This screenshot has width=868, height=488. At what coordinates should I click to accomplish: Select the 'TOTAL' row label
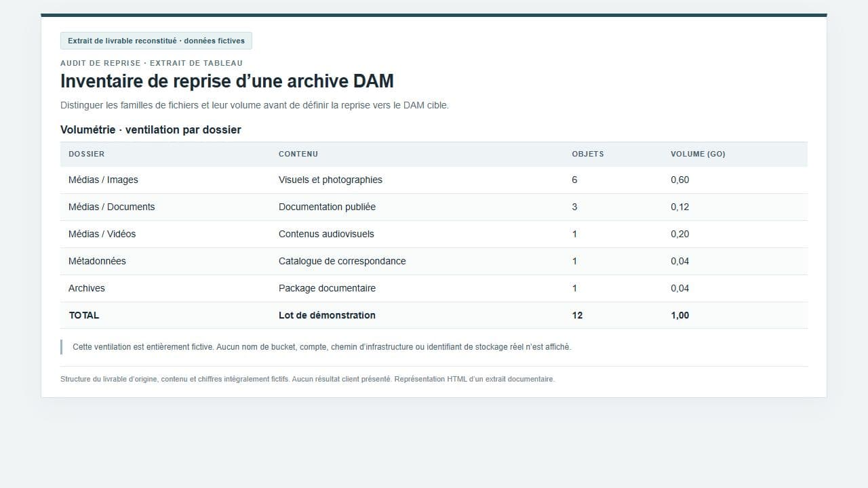click(84, 315)
